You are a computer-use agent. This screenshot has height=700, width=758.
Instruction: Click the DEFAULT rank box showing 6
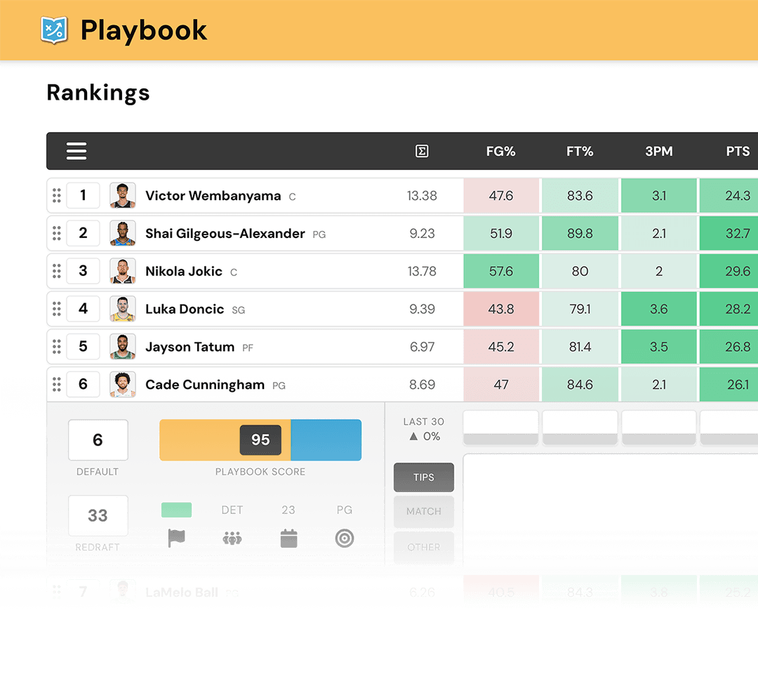98,440
